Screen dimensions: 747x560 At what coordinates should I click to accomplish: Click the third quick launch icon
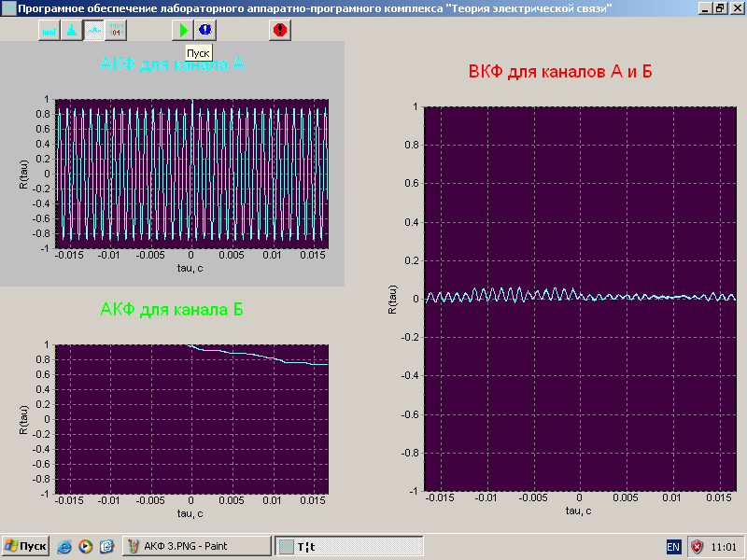pyautogui.click(x=106, y=546)
